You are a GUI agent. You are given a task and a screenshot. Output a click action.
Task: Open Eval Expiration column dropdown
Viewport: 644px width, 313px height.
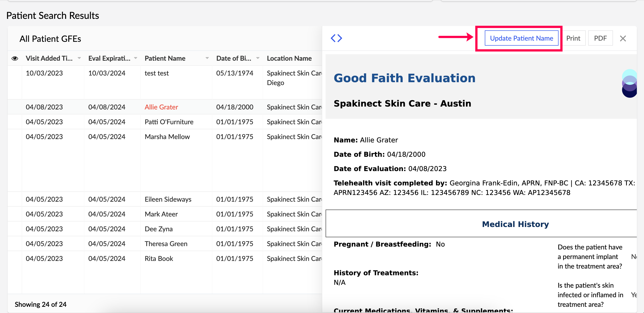point(136,58)
